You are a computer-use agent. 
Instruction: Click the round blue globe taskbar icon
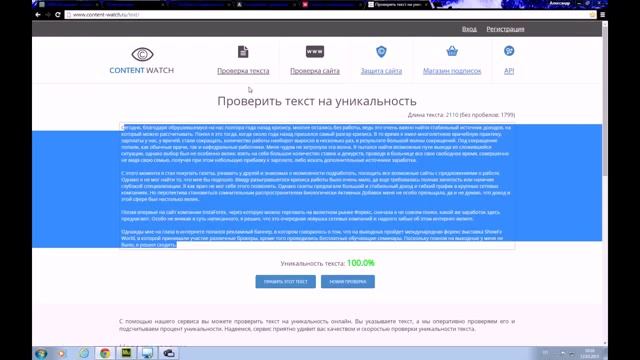[x=84, y=353]
